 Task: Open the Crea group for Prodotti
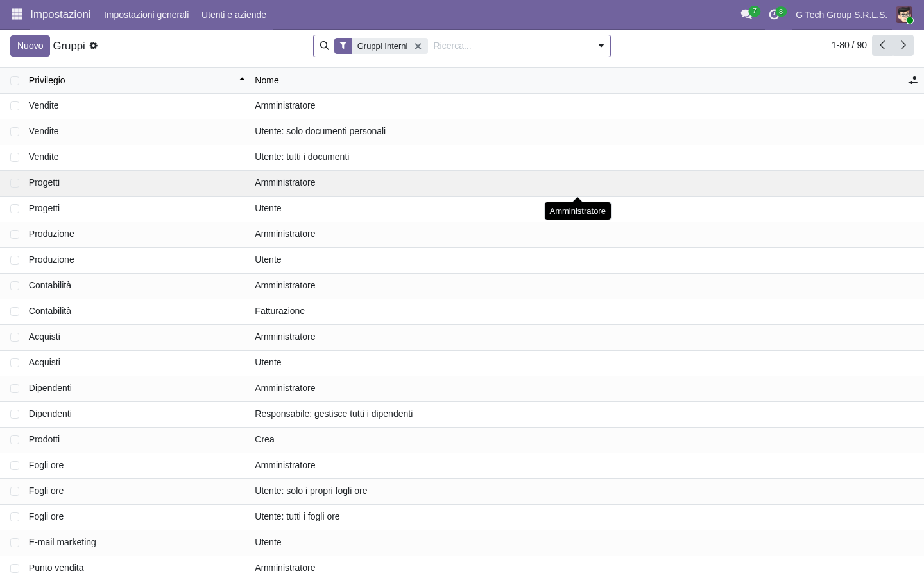(x=462, y=440)
